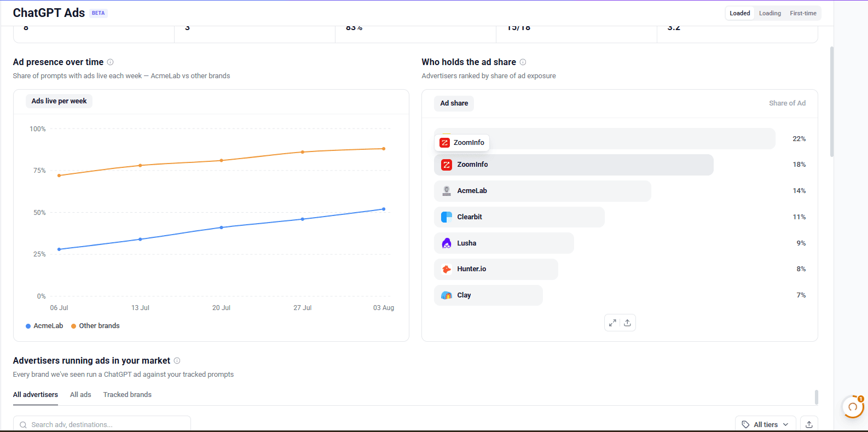Switch the state toggle to Loaded

740,13
